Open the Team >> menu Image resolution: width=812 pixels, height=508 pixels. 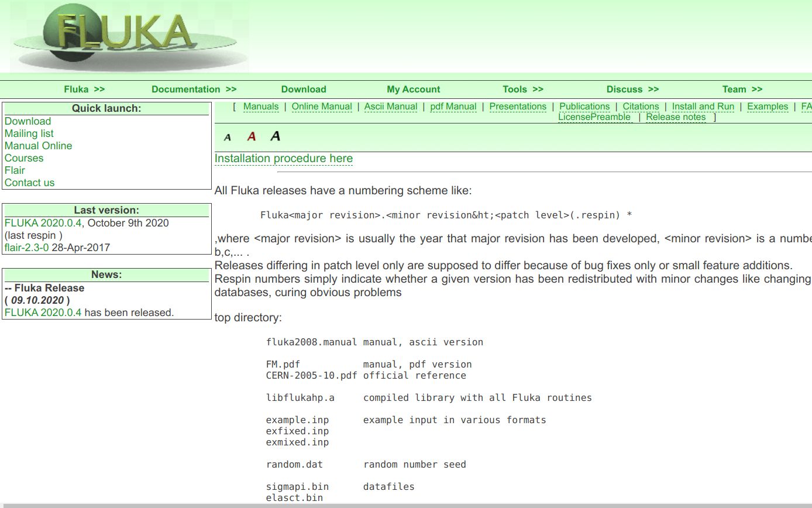(742, 89)
